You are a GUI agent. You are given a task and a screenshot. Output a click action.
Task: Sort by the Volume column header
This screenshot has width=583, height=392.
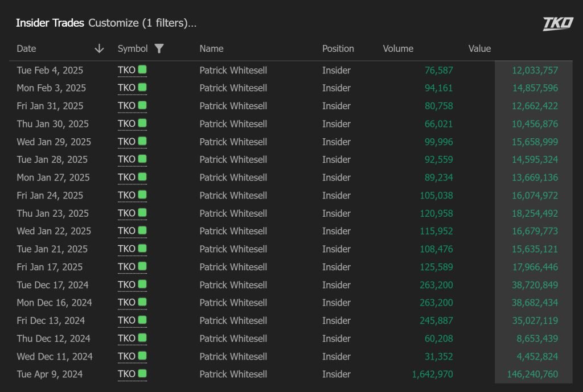398,49
